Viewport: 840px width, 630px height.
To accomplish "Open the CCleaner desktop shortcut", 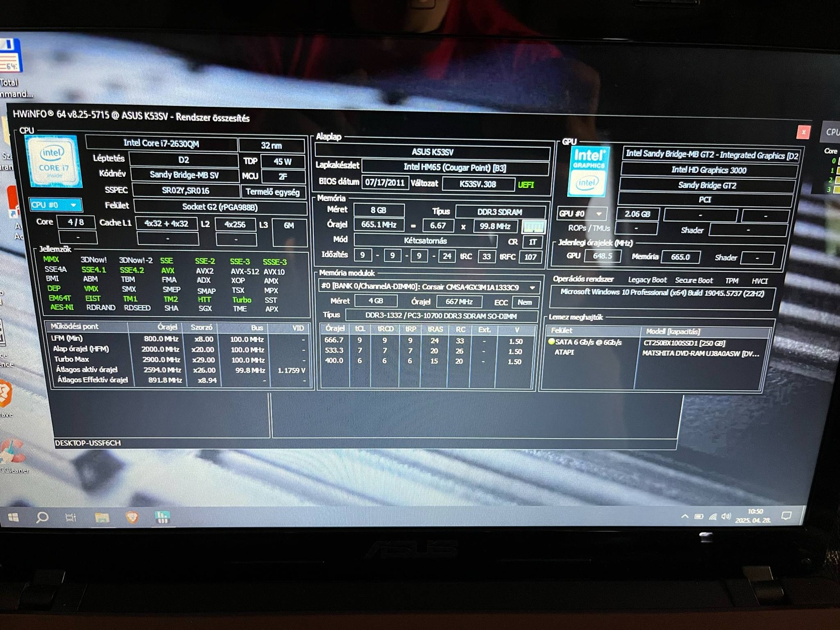I will pyautogui.click(x=14, y=456).
